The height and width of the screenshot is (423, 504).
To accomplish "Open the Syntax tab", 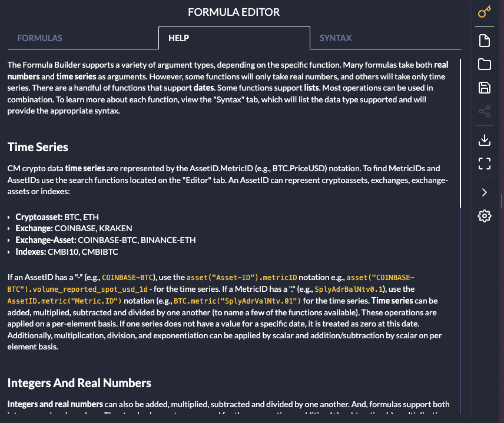I will 336,38.
